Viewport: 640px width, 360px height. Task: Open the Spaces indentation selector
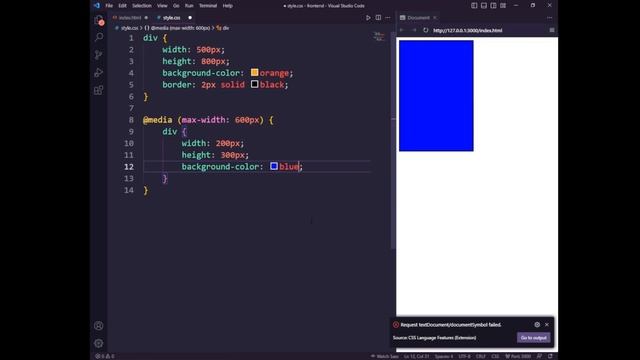tap(444, 356)
